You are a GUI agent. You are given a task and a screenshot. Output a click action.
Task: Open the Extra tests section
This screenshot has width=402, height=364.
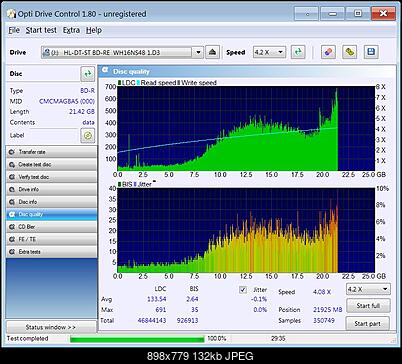click(52, 252)
